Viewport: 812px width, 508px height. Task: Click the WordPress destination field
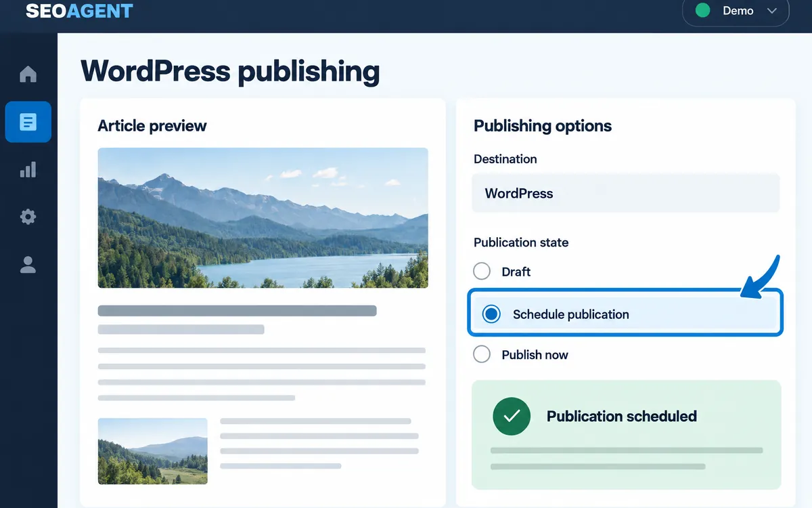(626, 193)
